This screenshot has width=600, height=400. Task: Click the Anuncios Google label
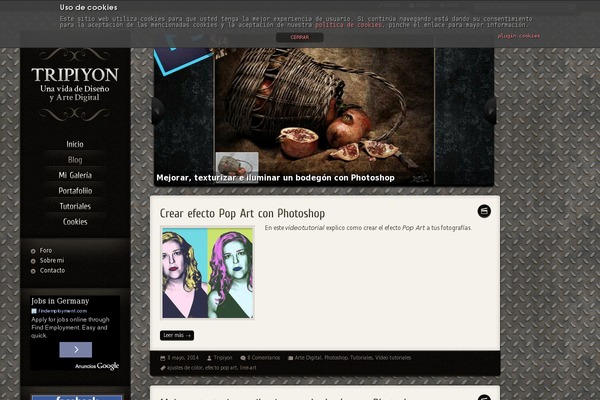(97, 366)
